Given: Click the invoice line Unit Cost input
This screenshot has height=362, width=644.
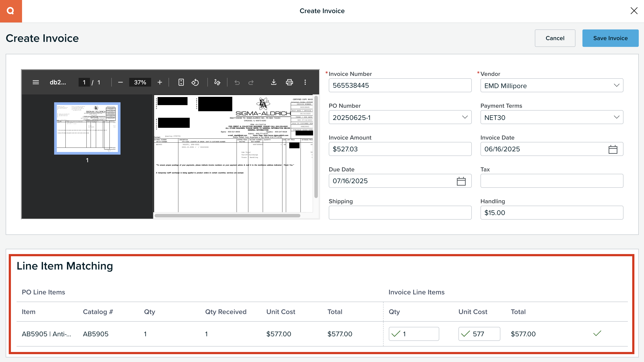Looking at the screenshot, I should (x=479, y=334).
